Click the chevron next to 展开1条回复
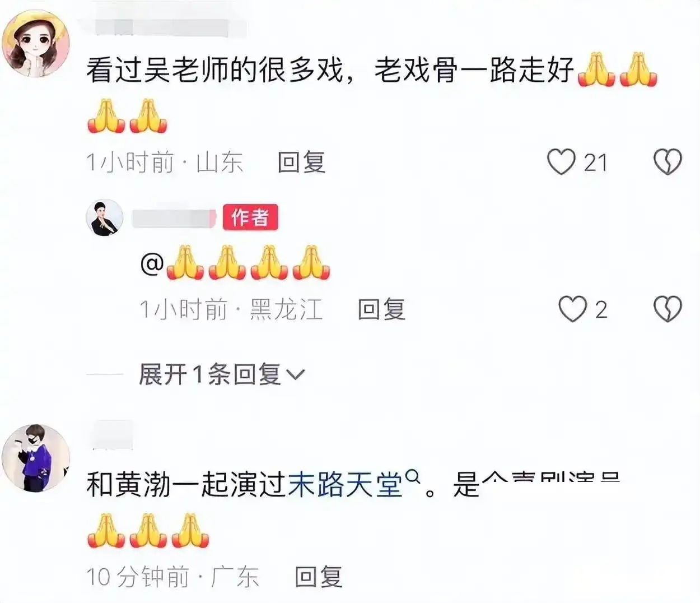 click(295, 375)
